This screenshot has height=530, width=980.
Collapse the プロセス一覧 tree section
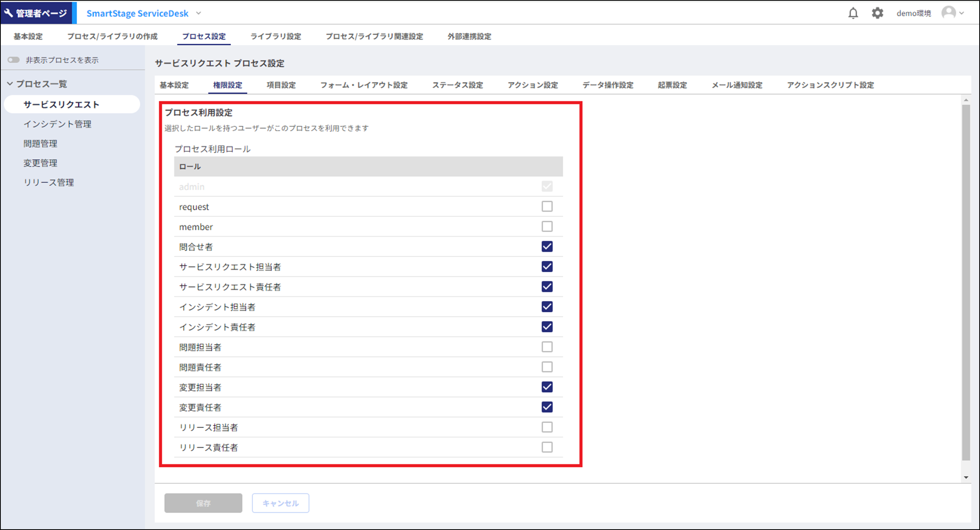point(10,84)
